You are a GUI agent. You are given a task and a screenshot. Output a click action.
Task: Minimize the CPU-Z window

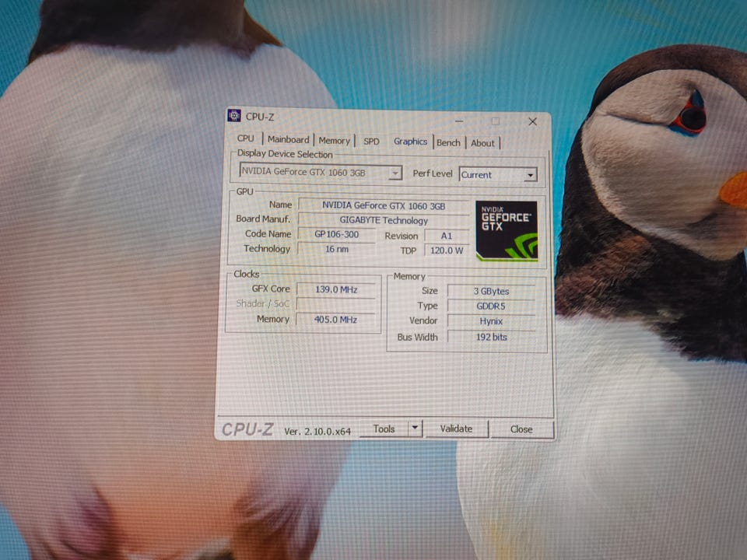pyautogui.click(x=459, y=121)
